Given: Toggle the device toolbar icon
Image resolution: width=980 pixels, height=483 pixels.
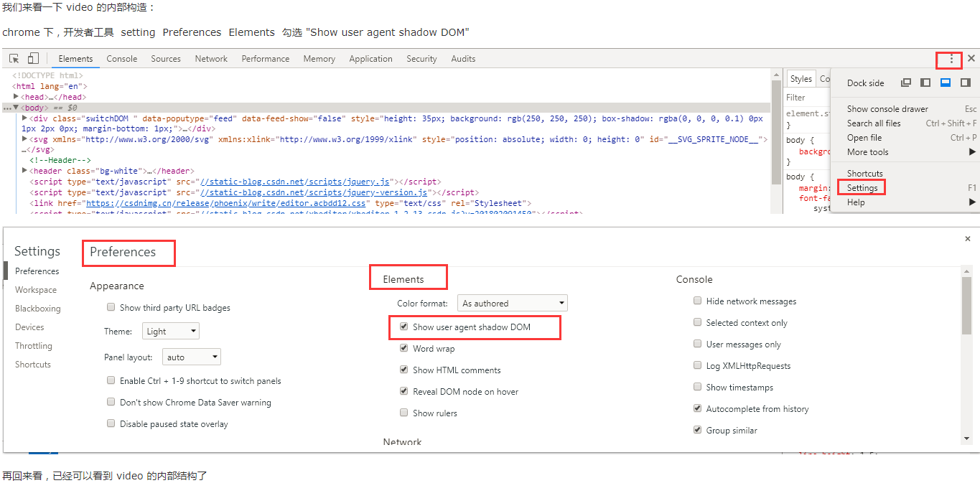Looking at the screenshot, I should (x=33, y=59).
